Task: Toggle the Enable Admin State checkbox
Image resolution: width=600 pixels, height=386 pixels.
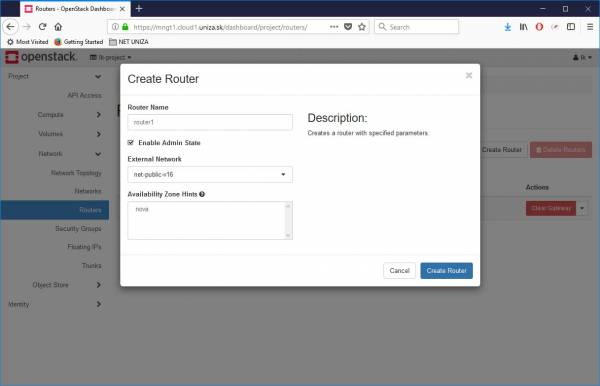Action: coord(130,143)
